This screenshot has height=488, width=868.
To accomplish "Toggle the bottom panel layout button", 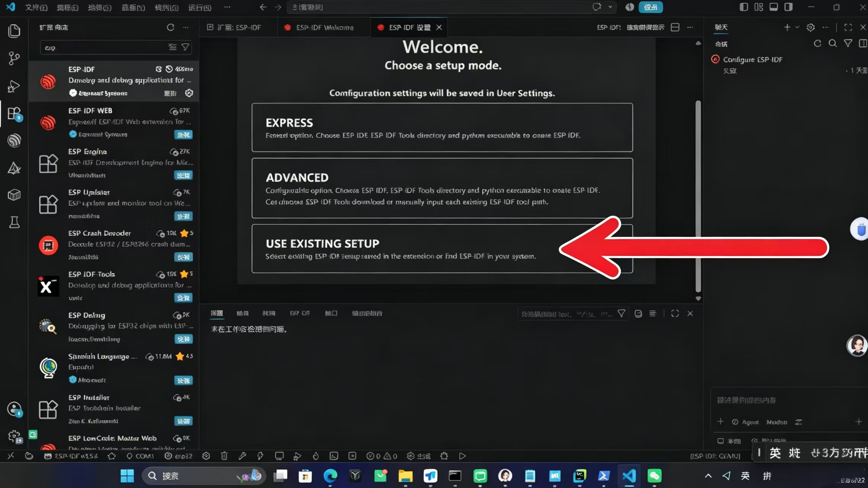I will coord(774,7).
